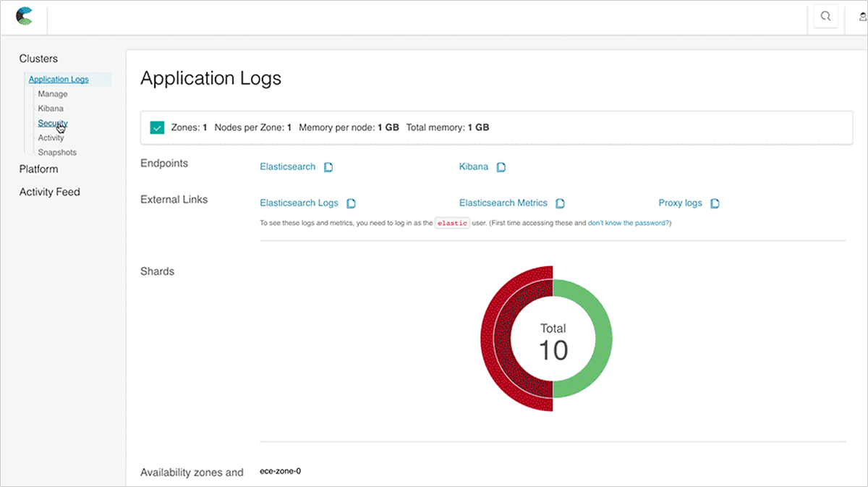Open the Proxy logs link
868x487 pixels.
tap(680, 203)
